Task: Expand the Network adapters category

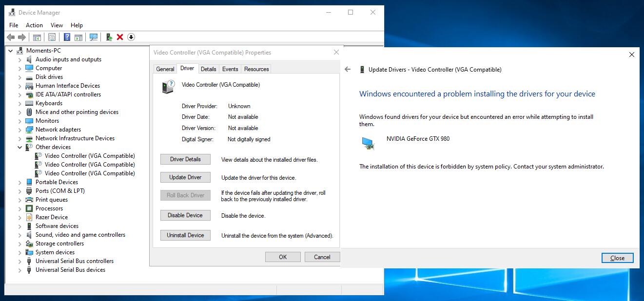Action: 20,129
